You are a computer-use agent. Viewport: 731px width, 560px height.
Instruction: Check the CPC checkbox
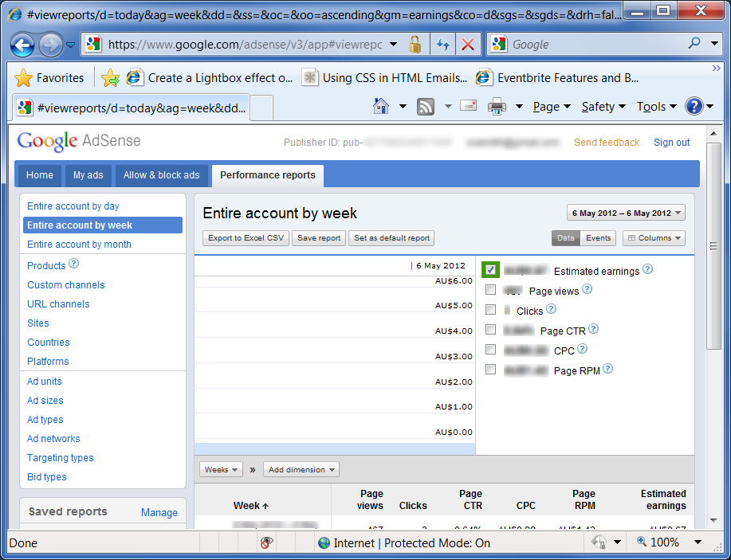coord(490,350)
